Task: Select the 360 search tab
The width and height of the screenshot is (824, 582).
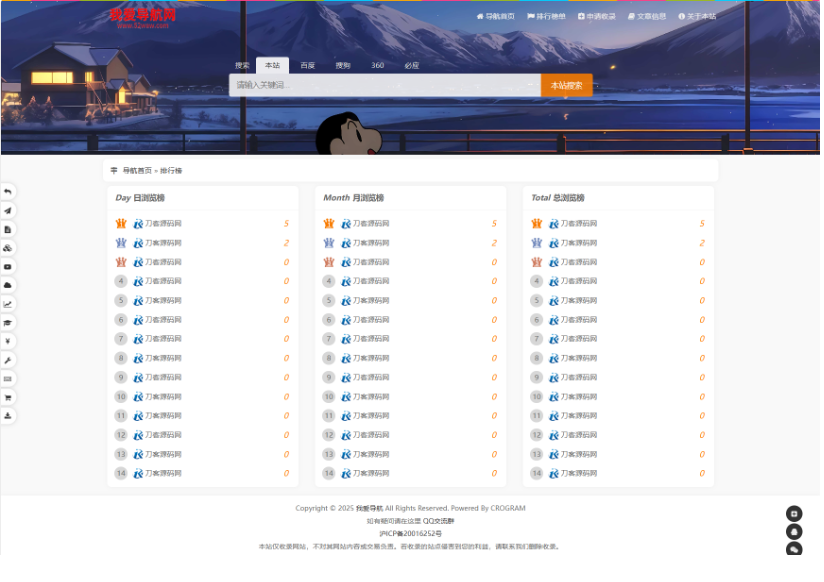Action: [x=377, y=65]
